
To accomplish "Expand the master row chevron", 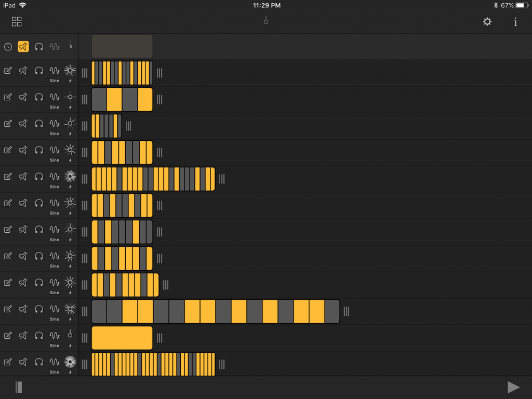I will coord(71,46).
